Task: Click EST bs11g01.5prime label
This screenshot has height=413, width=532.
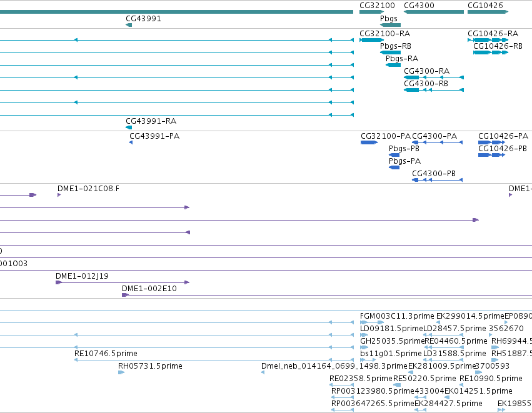Action: tap(391, 354)
